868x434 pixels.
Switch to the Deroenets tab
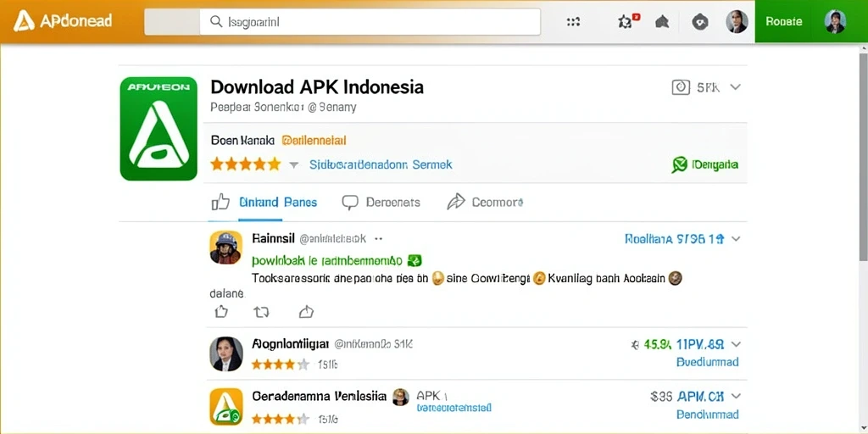pyautogui.click(x=393, y=202)
